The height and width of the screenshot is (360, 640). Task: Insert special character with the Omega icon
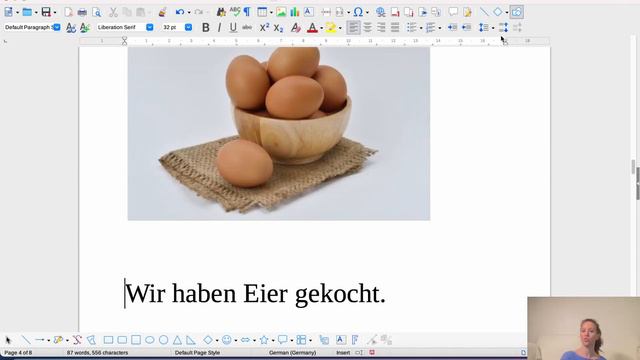point(358,12)
